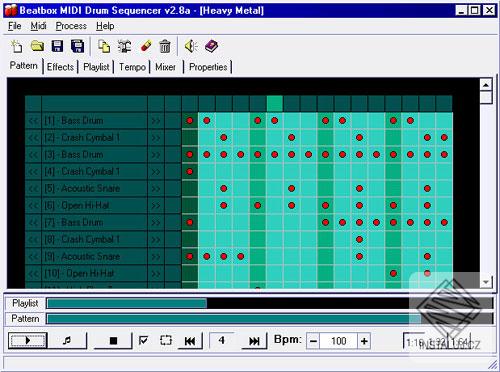
Task: Select the [5] - Acoustic Snare track name
Action: [95, 189]
